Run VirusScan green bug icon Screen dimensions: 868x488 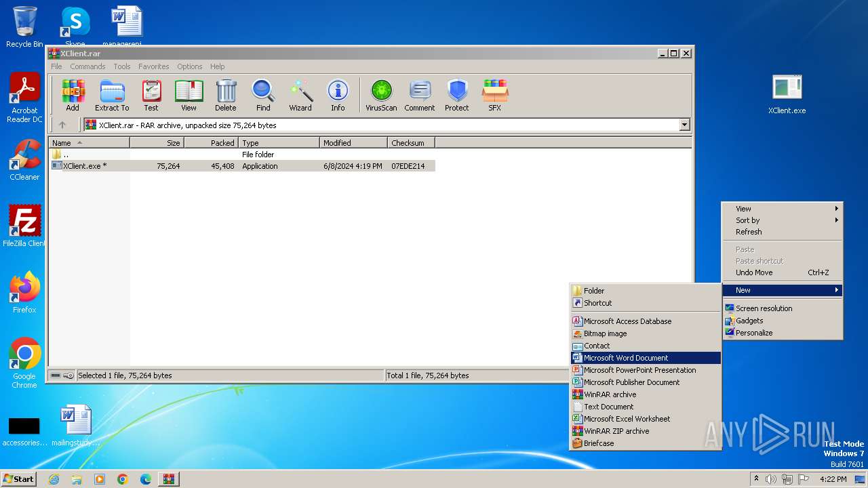tap(381, 96)
